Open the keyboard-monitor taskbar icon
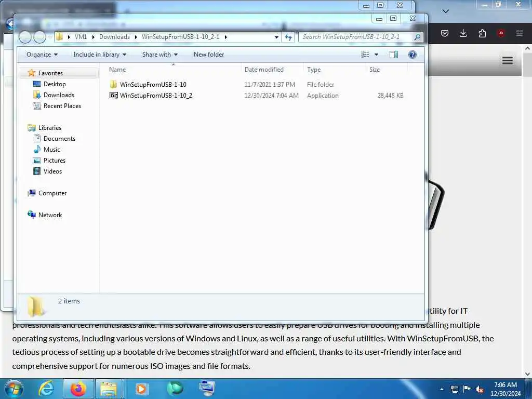Image resolution: width=532 pixels, height=399 pixels. coord(207,388)
